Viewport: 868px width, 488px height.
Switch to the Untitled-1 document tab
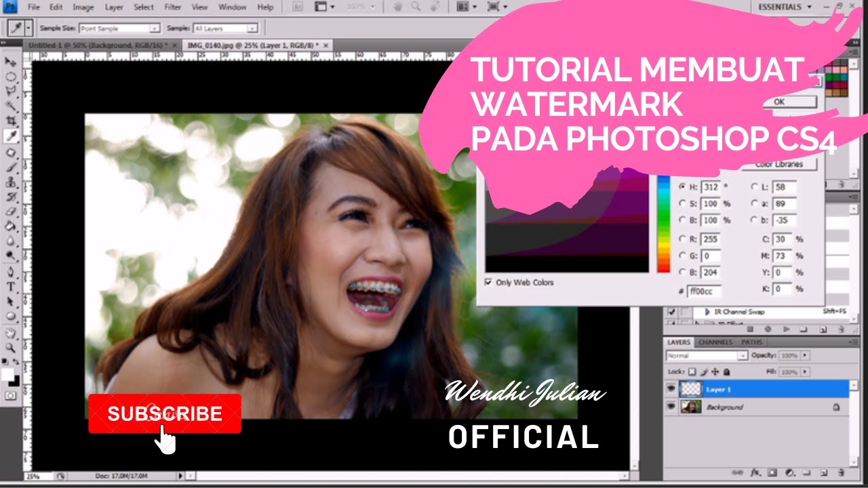99,45
